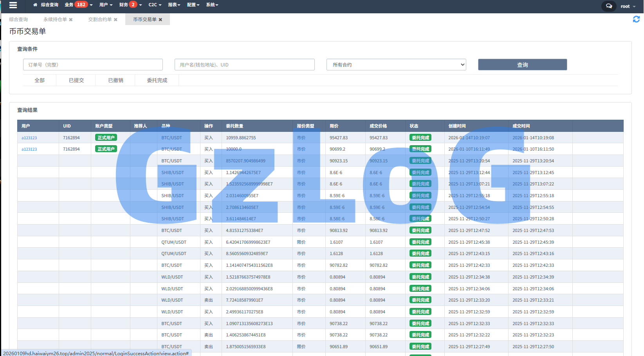The width and height of the screenshot is (644, 356).
Task: Click the 综合查询 home icon
Action: (35, 5)
